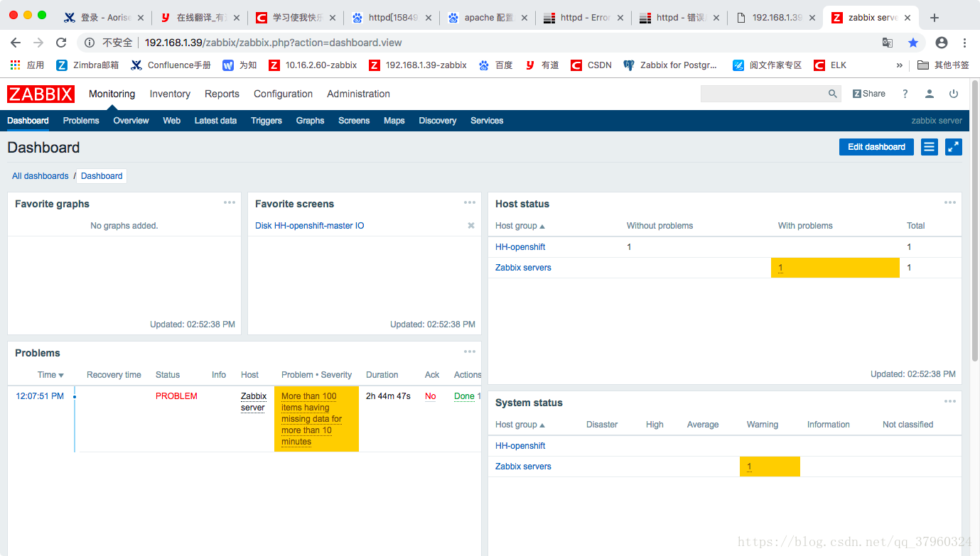Screen dimensions: 980x556
Task: Open Zabbix servers link in Host status
Action: click(x=523, y=268)
